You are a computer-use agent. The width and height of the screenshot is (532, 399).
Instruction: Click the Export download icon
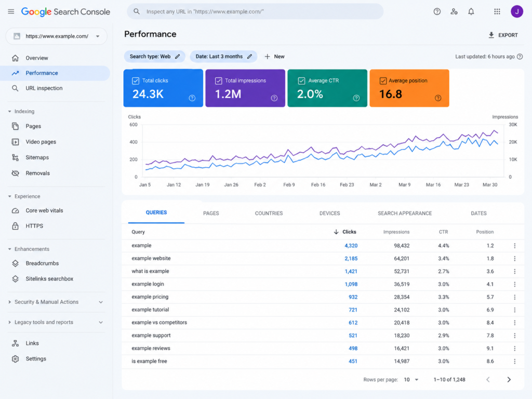coord(491,35)
